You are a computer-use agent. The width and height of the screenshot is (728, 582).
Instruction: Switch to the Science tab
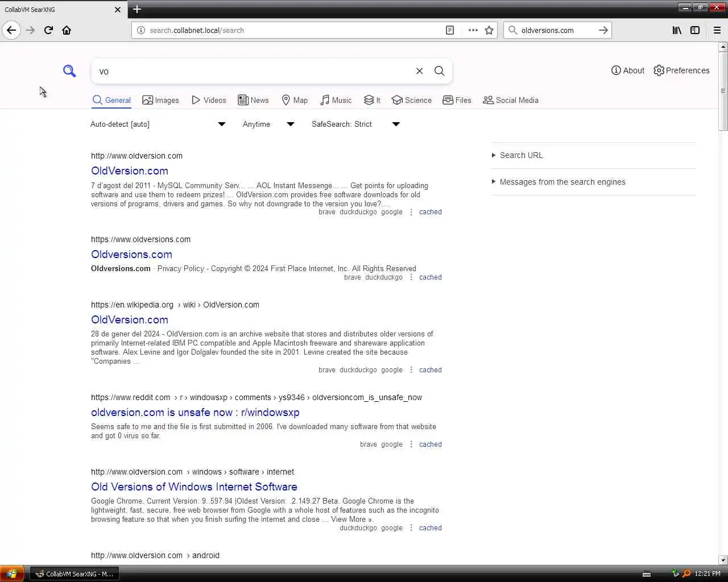412,100
